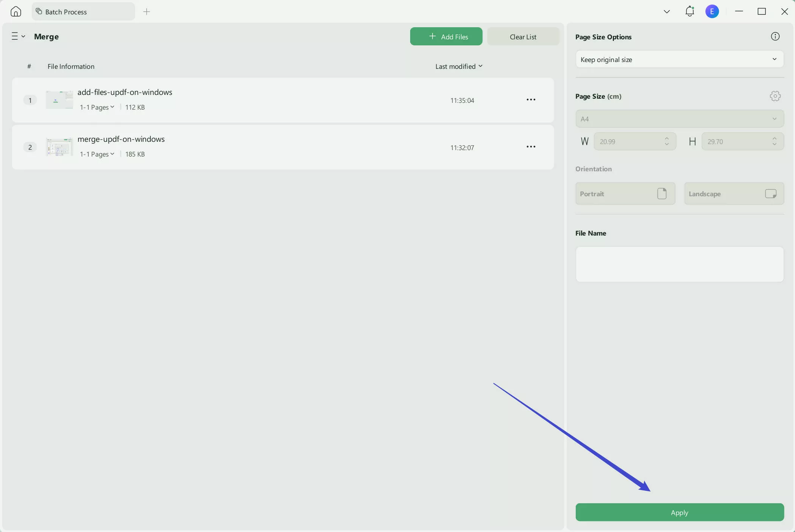The image size is (795, 532).
Task: Expand page range of first file
Action: tap(97, 107)
